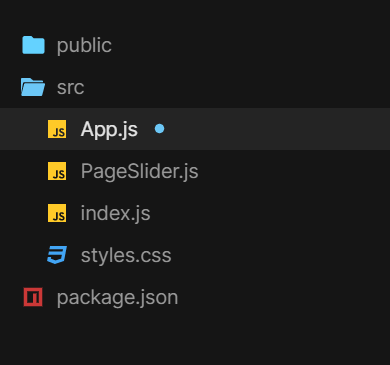Click empty explorer area below package.json
390x365 pixels.
click(x=195, y=342)
